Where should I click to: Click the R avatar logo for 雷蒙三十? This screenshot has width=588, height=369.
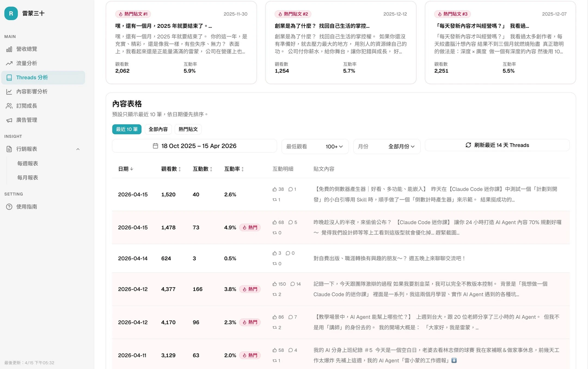click(11, 13)
